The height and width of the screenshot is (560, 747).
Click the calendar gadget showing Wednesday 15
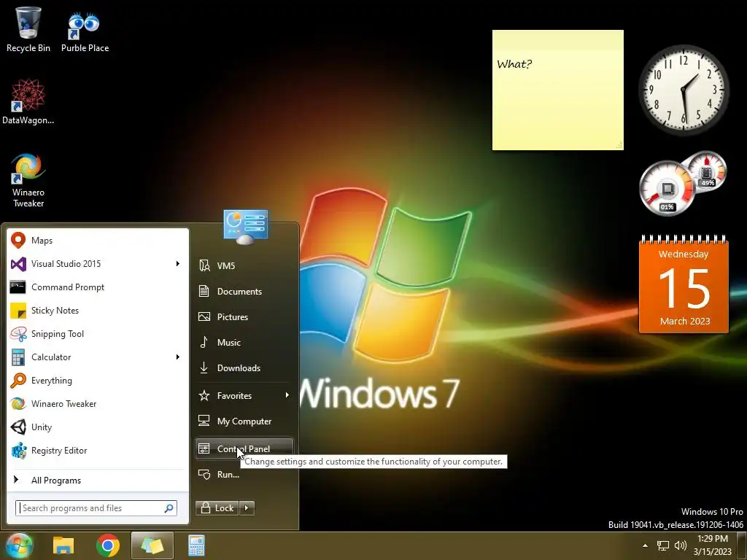click(x=684, y=284)
